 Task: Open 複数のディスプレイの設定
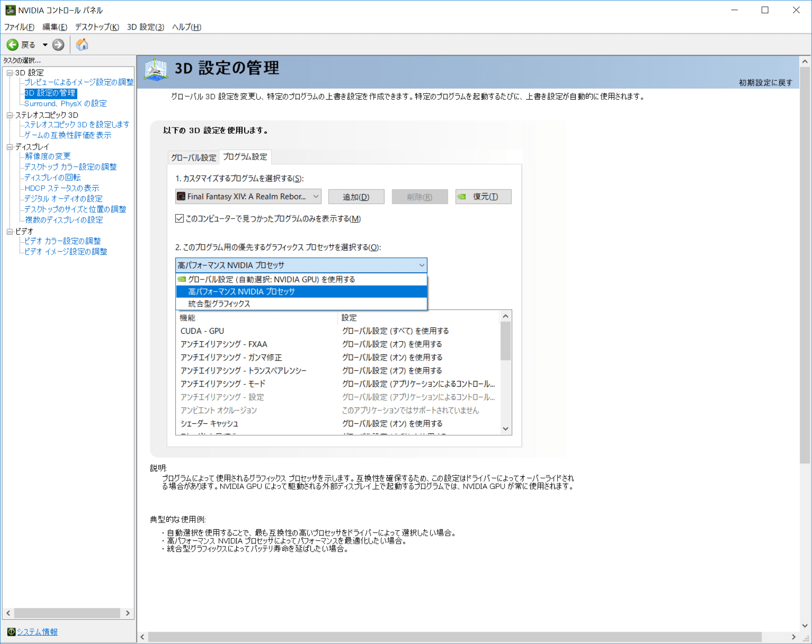tap(64, 220)
